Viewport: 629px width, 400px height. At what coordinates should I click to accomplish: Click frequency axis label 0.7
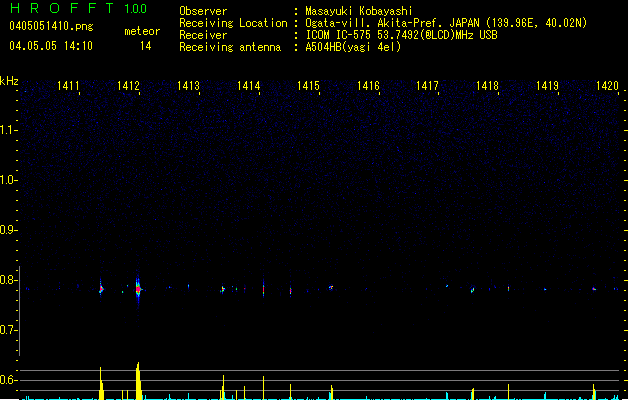click(8, 330)
